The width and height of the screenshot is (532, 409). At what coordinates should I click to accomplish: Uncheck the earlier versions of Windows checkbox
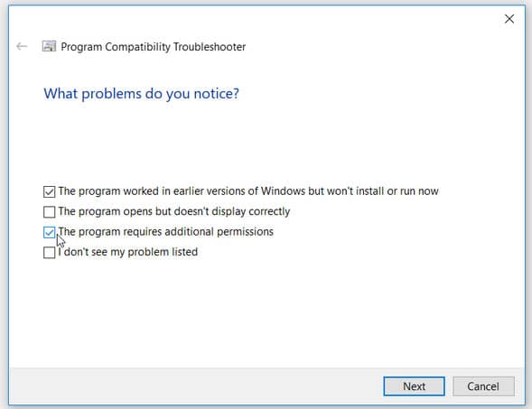tap(49, 191)
